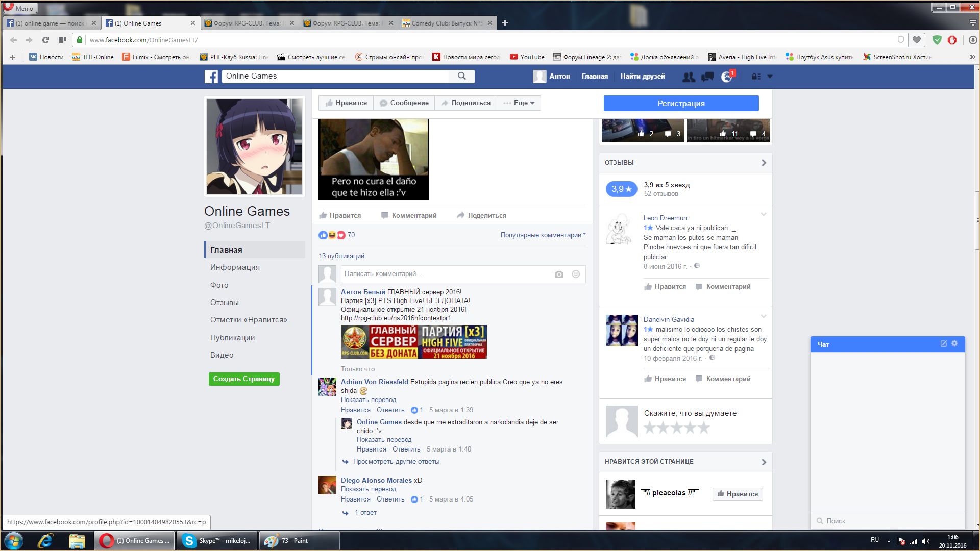Like the page with Нравится button
Image resolution: width=980 pixels, height=551 pixels.
[x=346, y=103]
